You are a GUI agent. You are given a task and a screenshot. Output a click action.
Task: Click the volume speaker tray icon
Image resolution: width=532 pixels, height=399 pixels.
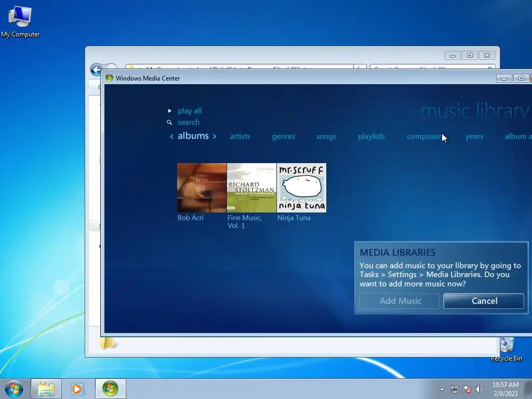tap(480, 389)
